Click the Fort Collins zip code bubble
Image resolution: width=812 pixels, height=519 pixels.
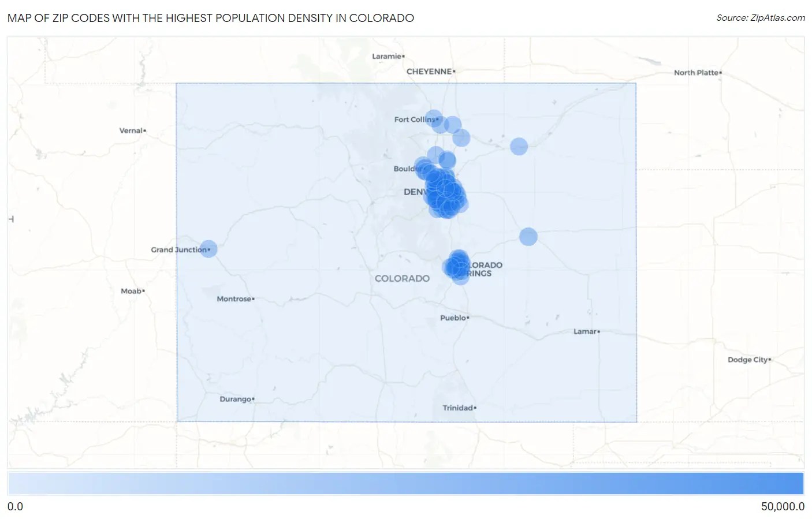point(434,120)
